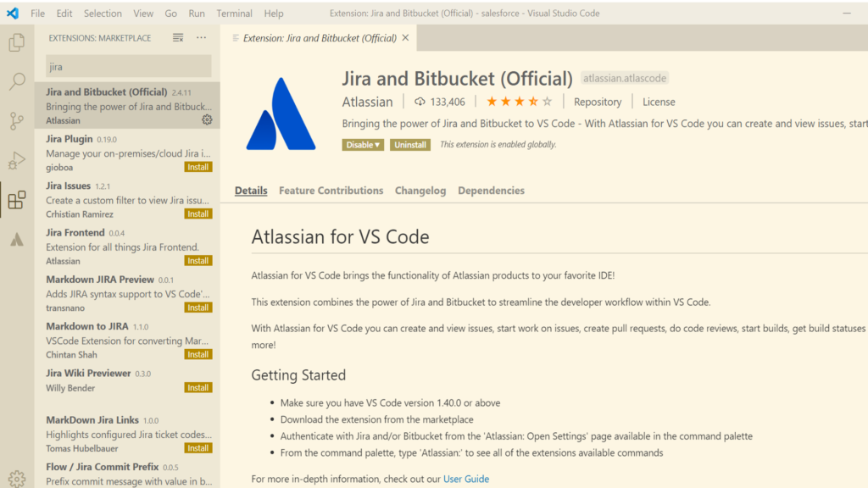868x488 pixels.
Task: Select the Jira Frontend list entry title
Action: point(75,232)
